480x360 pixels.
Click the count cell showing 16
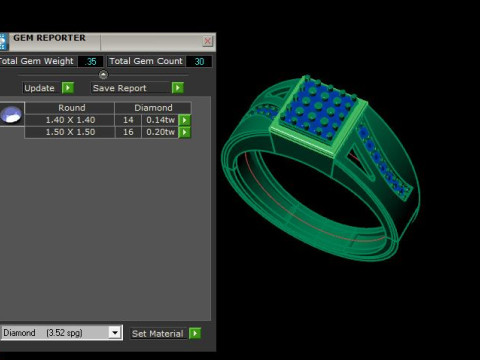(128, 132)
